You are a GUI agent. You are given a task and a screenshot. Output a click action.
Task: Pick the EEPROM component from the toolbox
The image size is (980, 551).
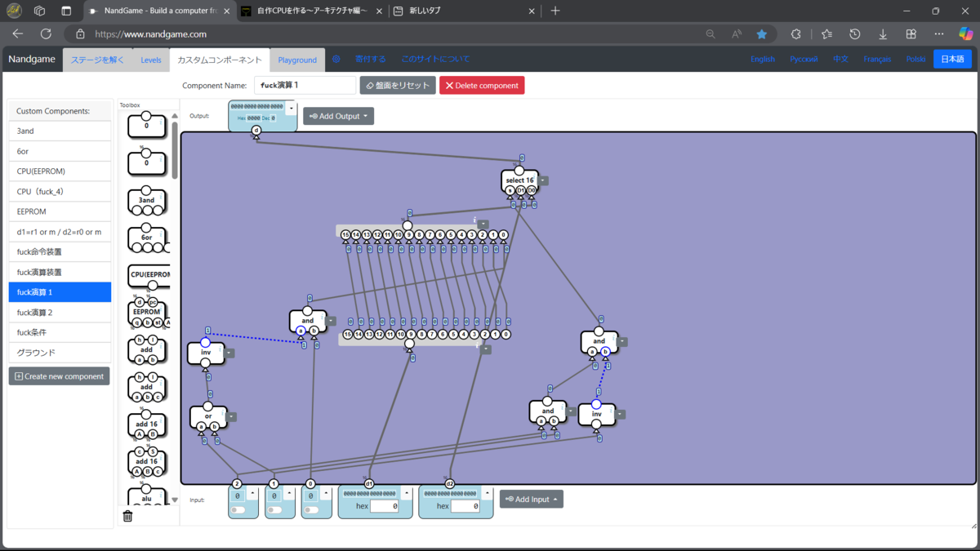(x=147, y=312)
